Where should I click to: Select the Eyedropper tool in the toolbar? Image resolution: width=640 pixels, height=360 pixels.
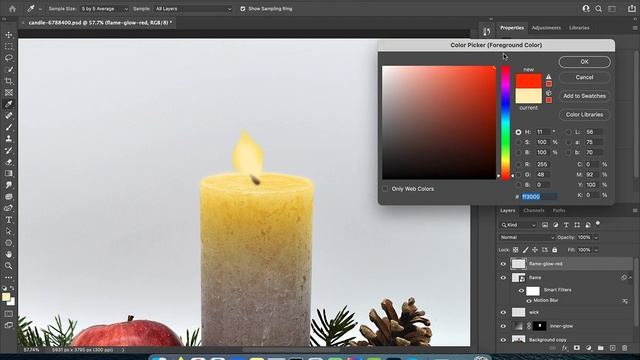[x=9, y=104]
